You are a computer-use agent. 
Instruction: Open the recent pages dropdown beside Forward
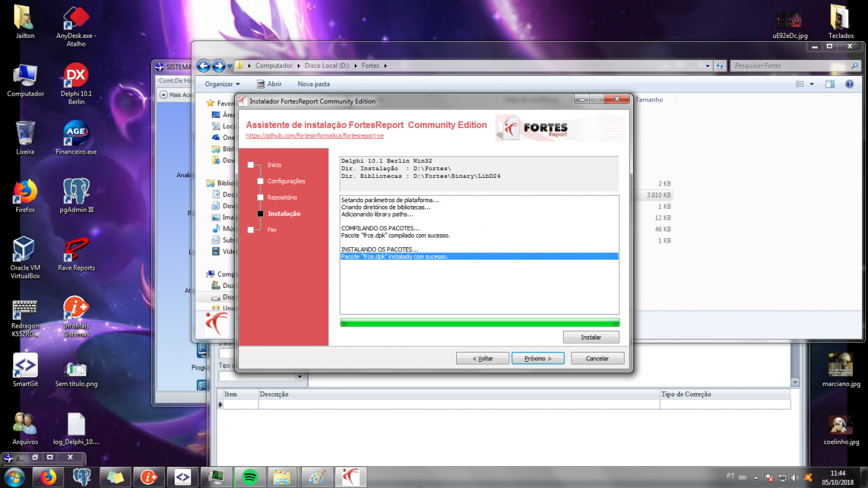tap(230, 66)
